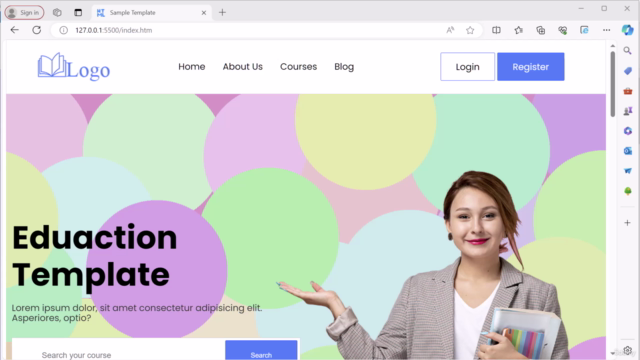Open the Favorites list icon
Viewport: 640px width, 360px height.
pos(518,30)
